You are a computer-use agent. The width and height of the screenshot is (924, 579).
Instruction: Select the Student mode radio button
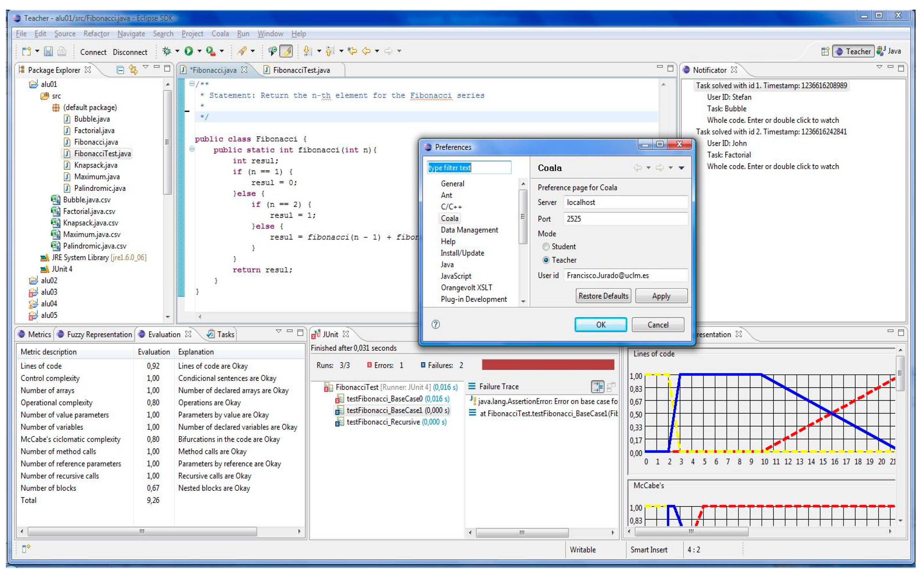tap(546, 247)
